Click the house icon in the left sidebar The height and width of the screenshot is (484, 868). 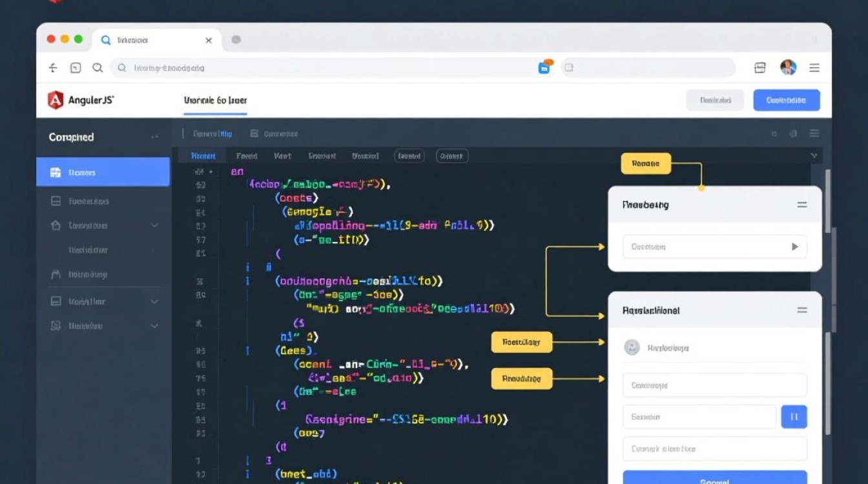click(56, 226)
